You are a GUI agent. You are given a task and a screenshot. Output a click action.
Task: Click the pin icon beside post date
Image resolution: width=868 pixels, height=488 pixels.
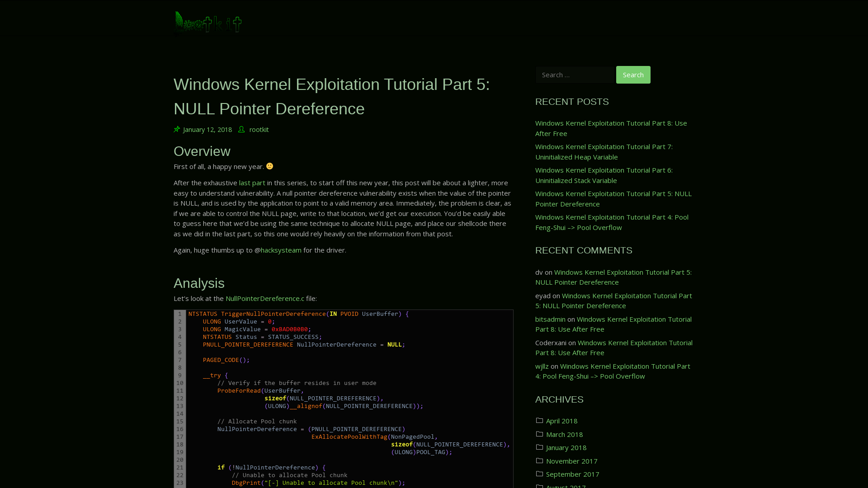177,130
